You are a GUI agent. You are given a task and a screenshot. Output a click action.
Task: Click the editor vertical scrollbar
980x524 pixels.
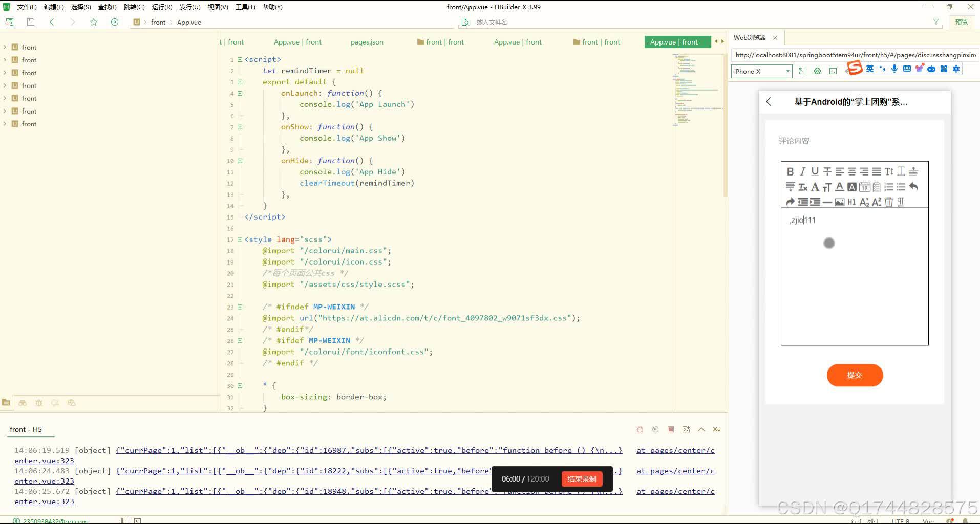[x=725, y=125]
